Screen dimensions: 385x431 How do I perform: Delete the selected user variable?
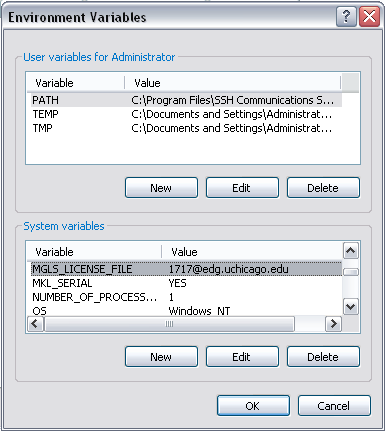pos(323,188)
